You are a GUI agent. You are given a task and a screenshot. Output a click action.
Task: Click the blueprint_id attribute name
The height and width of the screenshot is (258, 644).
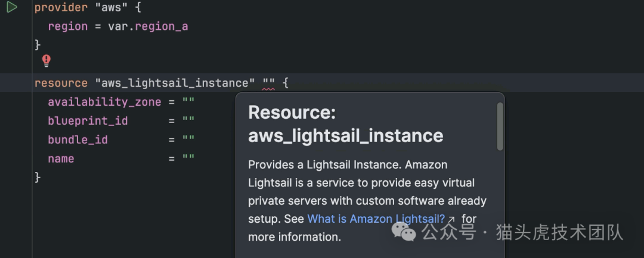88,121
